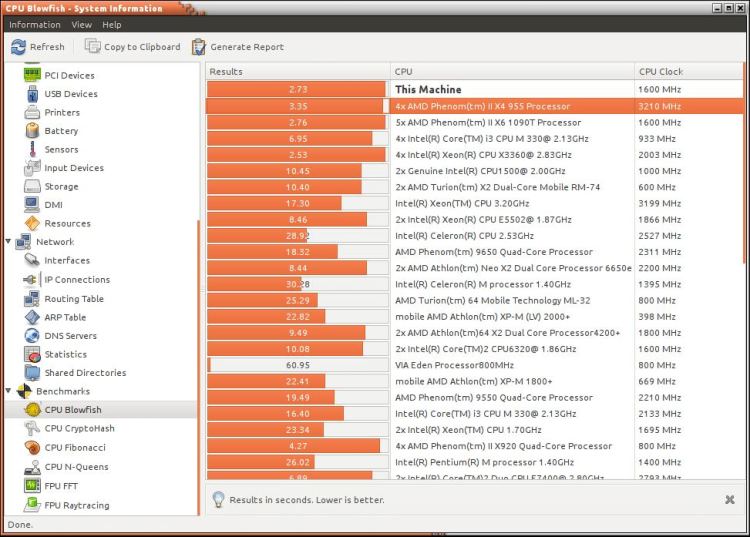Click the Refresh toolbar icon

[x=18, y=47]
